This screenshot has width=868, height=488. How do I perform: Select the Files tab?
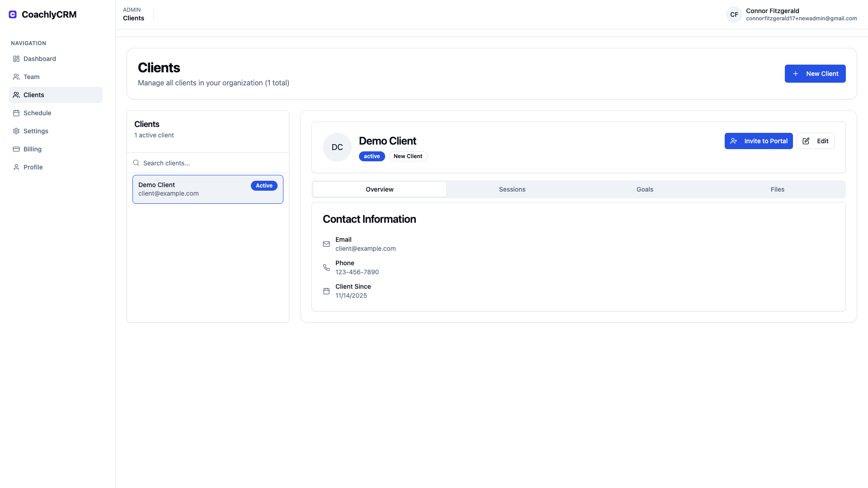(777, 189)
